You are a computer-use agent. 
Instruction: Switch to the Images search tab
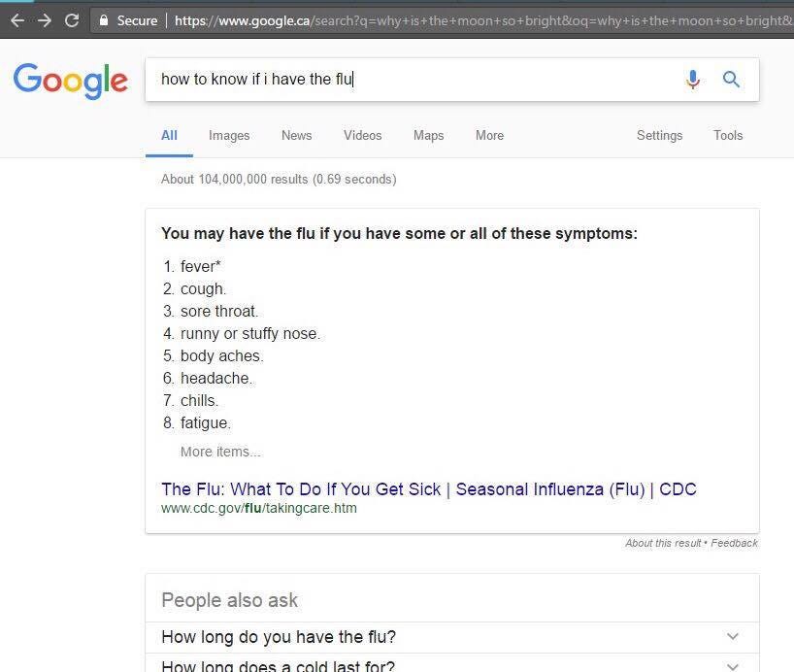click(229, 136)
